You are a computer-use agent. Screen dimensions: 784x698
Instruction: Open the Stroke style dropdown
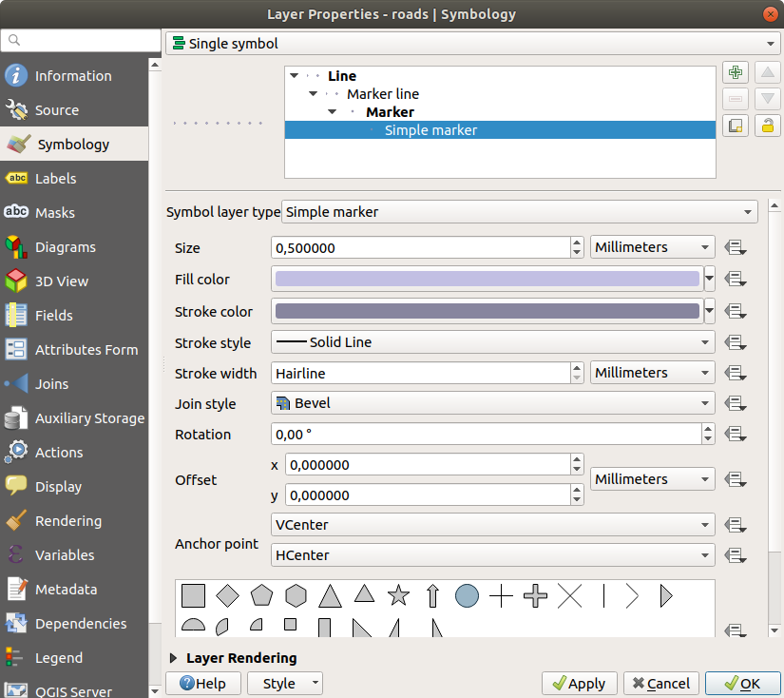click(493, 342)
